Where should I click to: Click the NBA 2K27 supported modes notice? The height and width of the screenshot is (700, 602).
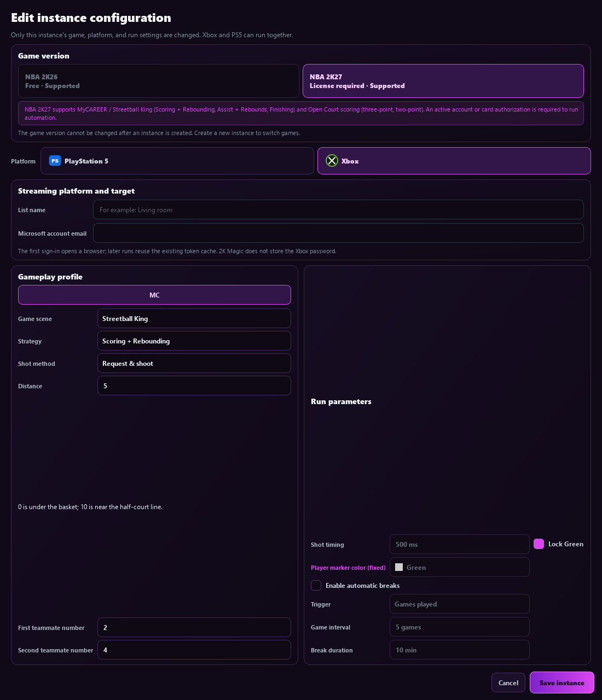pos(301,113)
